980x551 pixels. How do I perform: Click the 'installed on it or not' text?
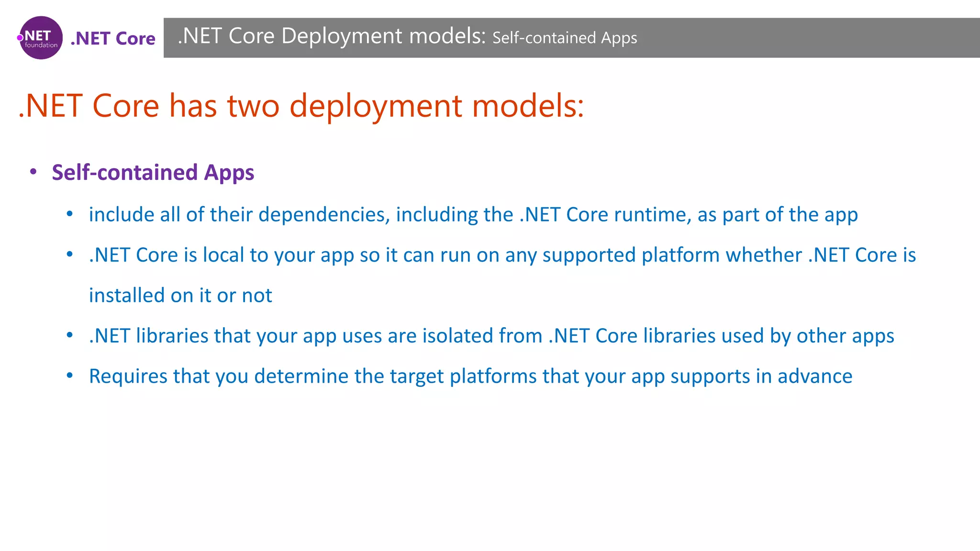(180, 295)
